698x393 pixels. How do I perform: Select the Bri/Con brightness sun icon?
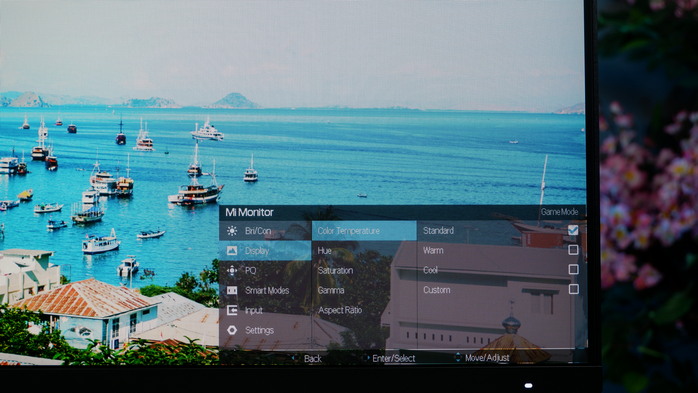coord(232,231)
